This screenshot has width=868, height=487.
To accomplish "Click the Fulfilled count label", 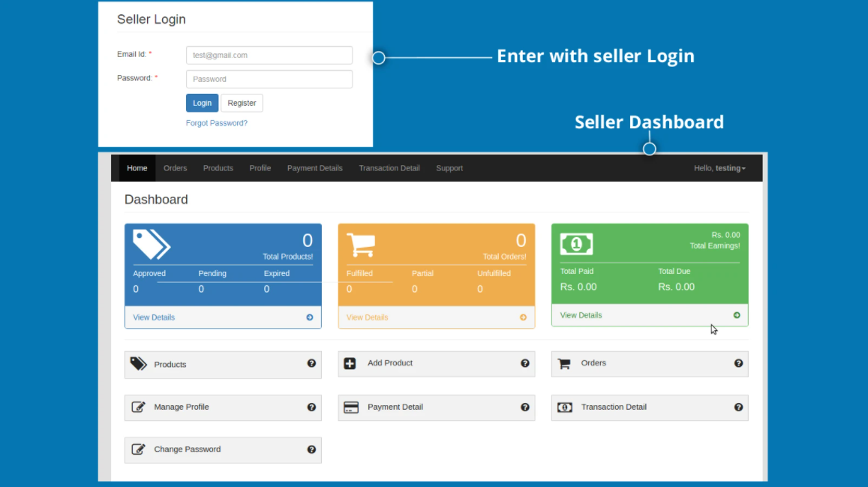I will pyautogui.click(x=359, y=273).
